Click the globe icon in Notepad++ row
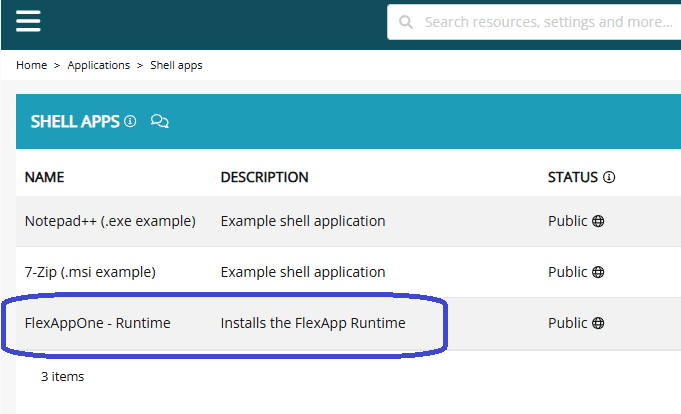681x414 pixels. [598, 221]
